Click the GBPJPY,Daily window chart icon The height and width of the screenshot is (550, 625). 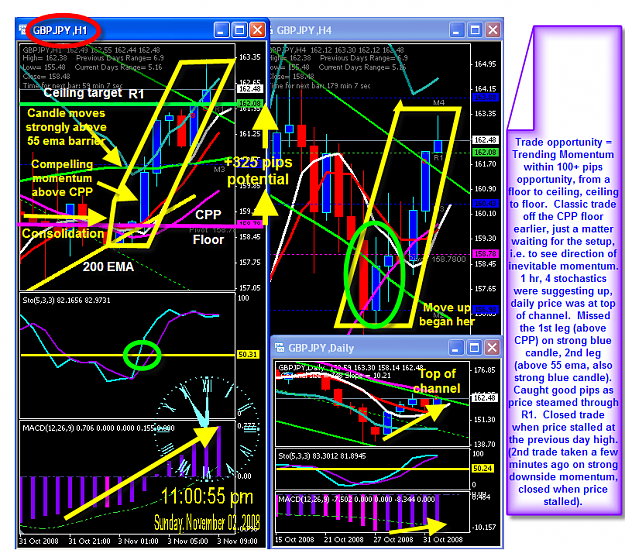(279, 348)
